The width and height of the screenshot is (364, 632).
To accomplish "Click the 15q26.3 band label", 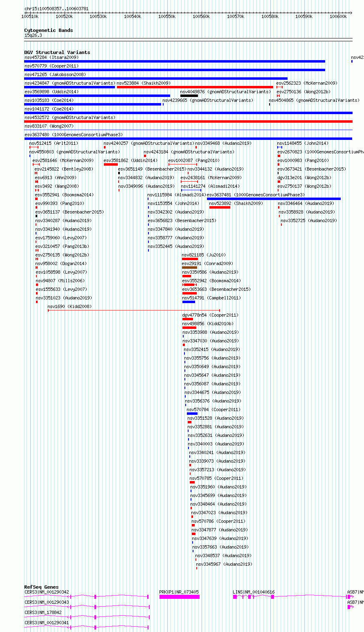I will pos(33,35).
